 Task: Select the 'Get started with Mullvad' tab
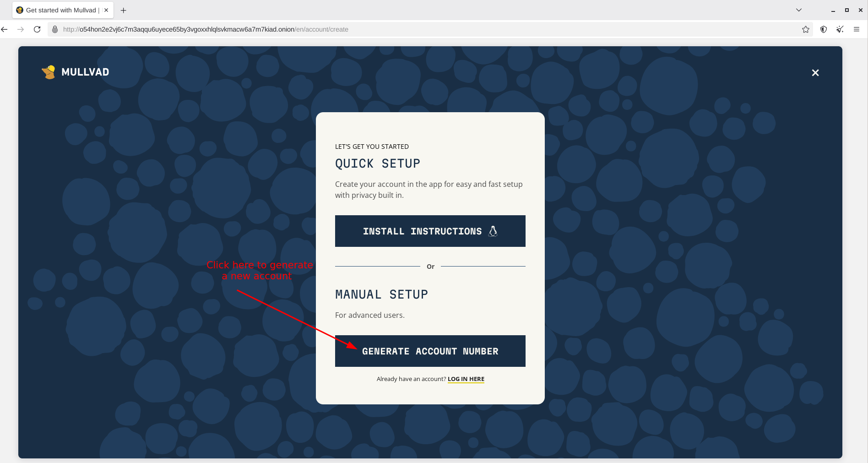tap(60, 10)
